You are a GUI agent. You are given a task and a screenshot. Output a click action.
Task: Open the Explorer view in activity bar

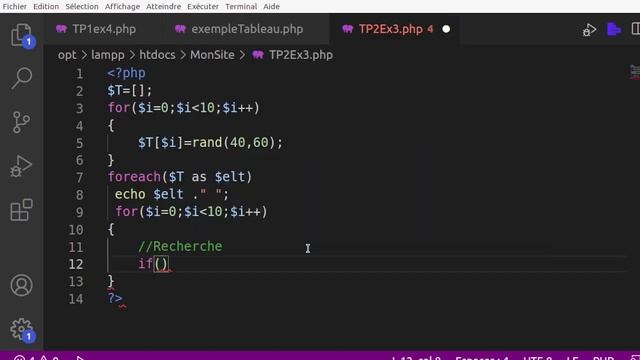(x=21, y=36)
